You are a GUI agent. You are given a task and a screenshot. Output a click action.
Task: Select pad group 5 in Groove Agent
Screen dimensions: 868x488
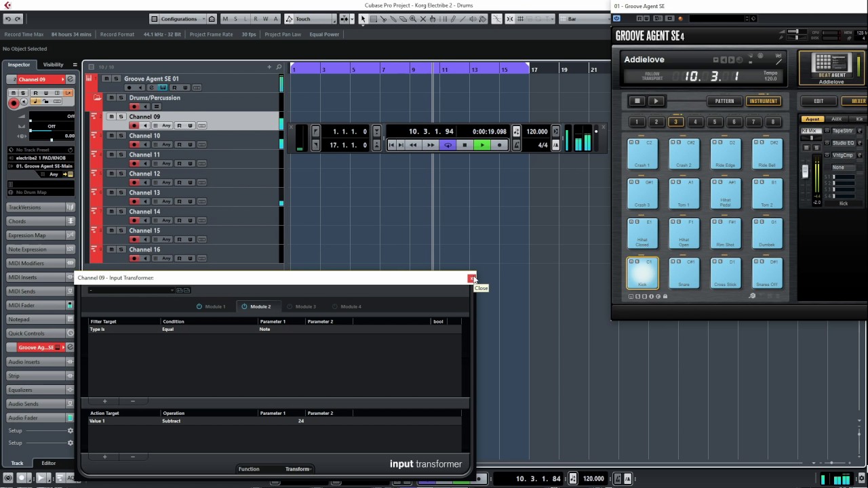coord(714,122)
